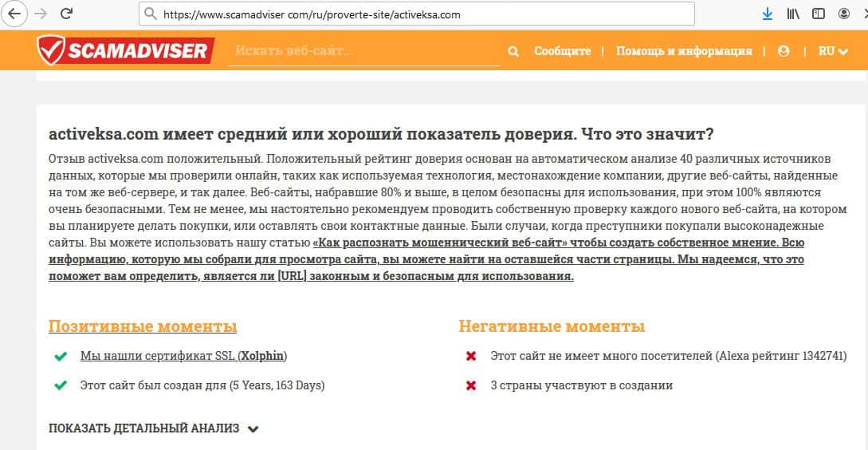Open the Сообщите menu item
The width and height of the screenshot is (868, 450).
563,51
